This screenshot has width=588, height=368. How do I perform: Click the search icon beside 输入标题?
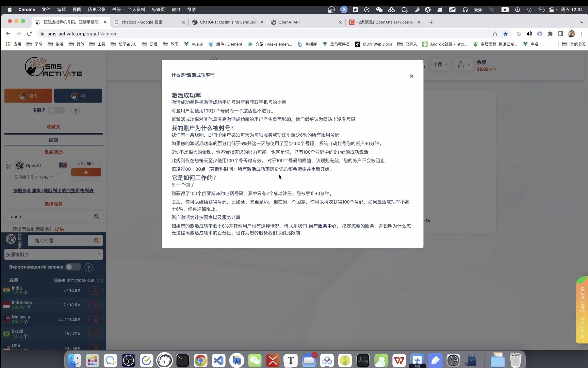(x=97, y=240)
